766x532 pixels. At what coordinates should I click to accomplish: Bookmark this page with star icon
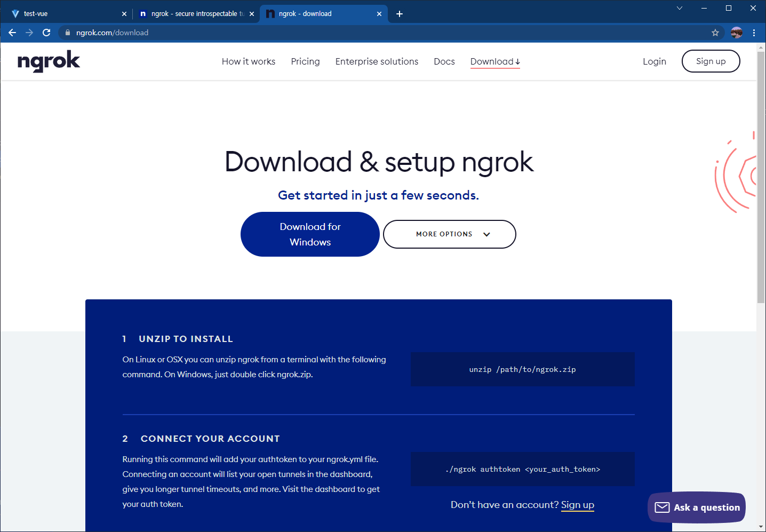pos(715,33)
